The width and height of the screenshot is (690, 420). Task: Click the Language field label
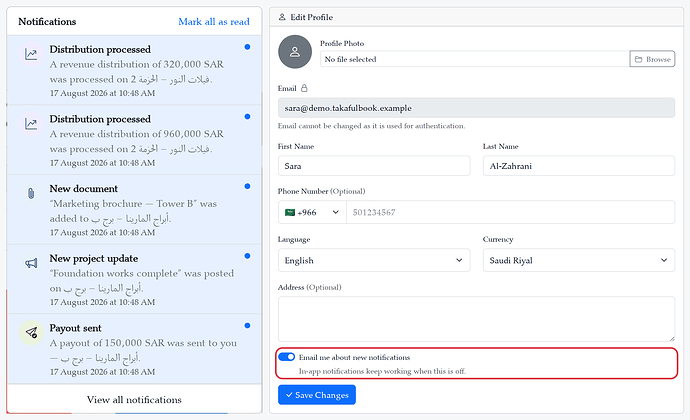coord(294,239)
